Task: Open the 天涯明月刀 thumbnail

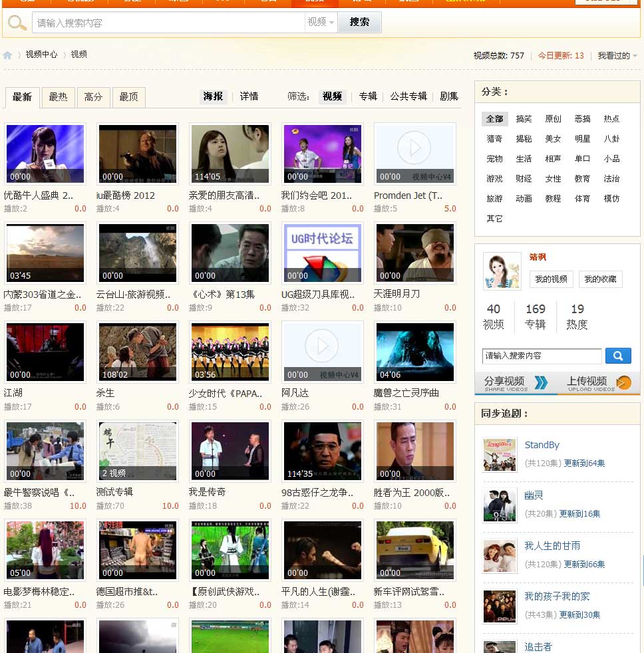Action: (x=415, y=253)
